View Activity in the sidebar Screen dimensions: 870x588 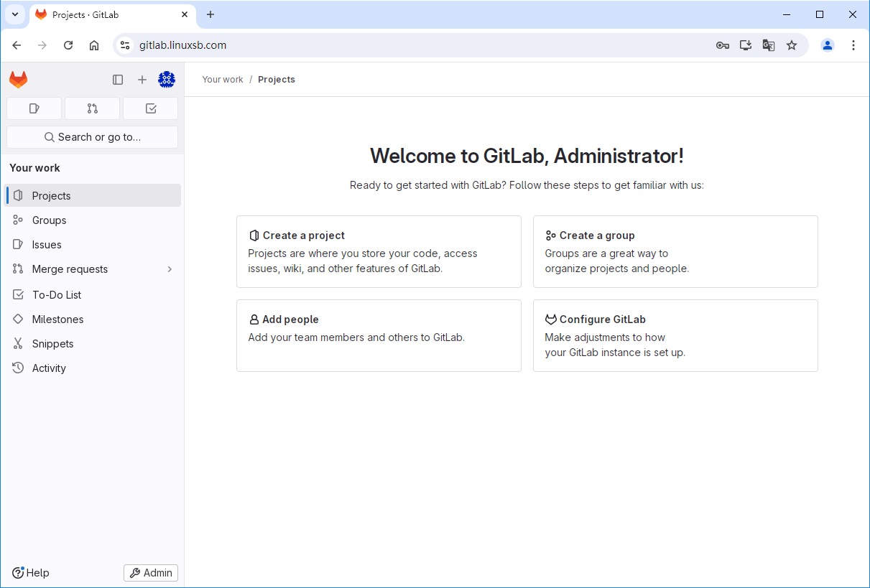point(49,368)
